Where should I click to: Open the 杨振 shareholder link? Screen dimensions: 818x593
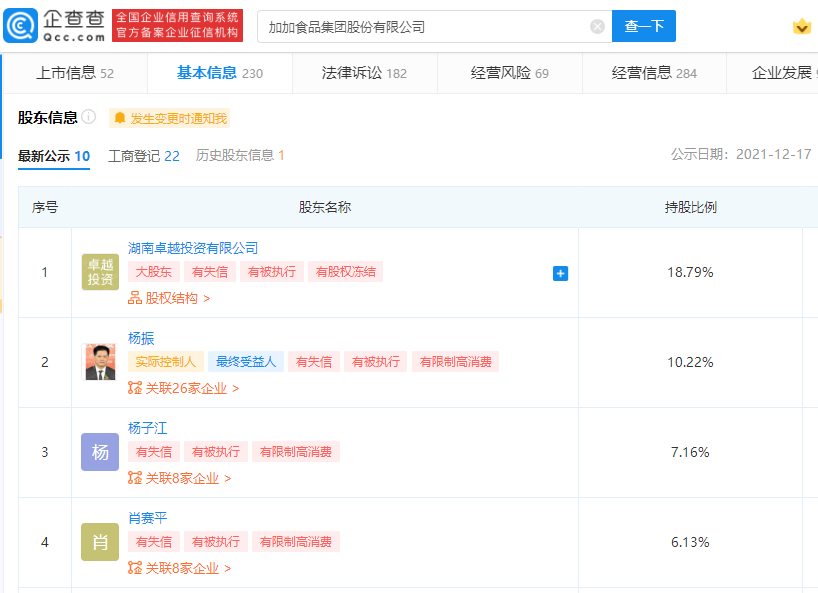pyautogui.click(x=141, y=338)
